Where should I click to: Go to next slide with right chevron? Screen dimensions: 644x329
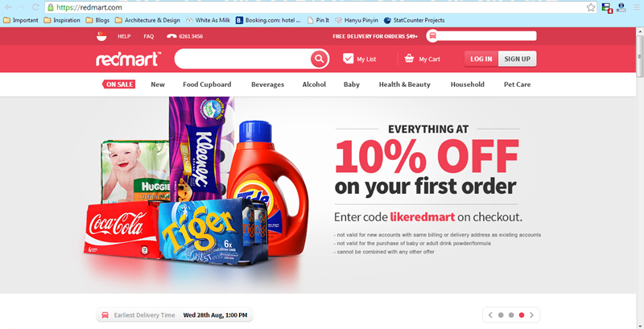[532, 315]
